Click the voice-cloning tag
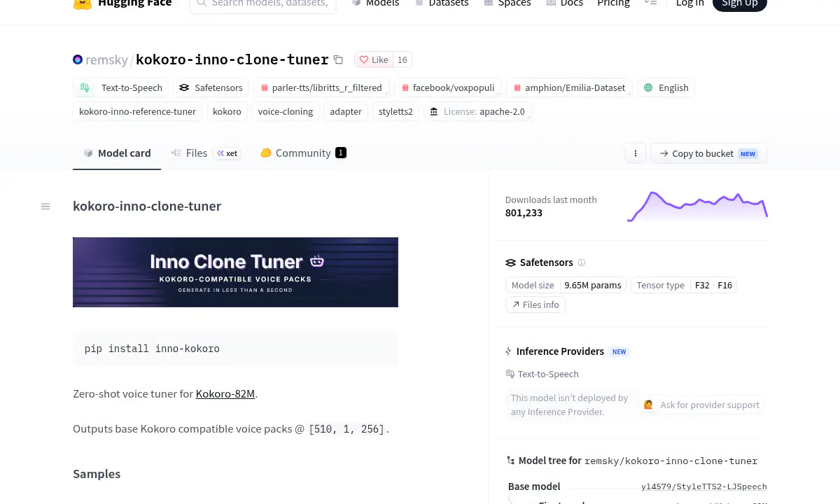This screenshot has width=840, height=504. pyautogui.click(x=286, y=111)
